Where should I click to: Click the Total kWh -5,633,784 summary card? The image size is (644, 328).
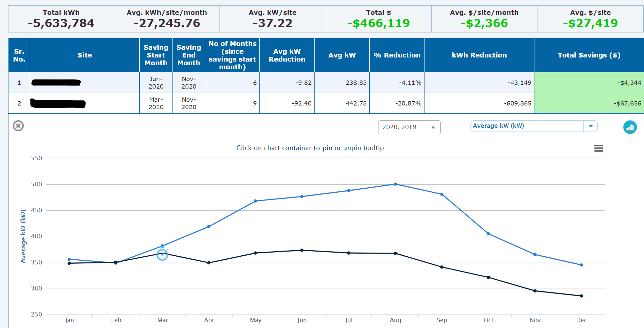coord(61,19)
